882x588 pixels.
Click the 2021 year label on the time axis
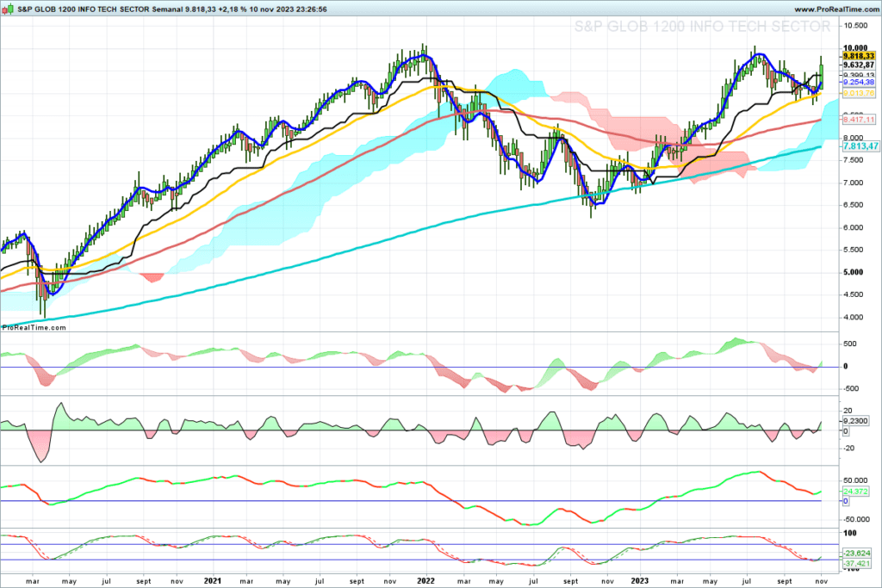pyautogui.click(x=213, y=581)
